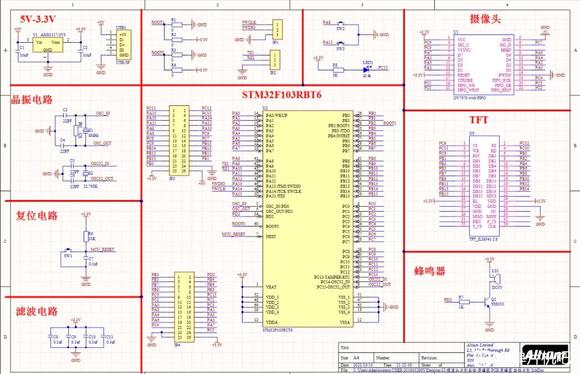Click the red '5V-3.3V' section title
This screenshot has height=374, width=580.
[x=38, y=19]
